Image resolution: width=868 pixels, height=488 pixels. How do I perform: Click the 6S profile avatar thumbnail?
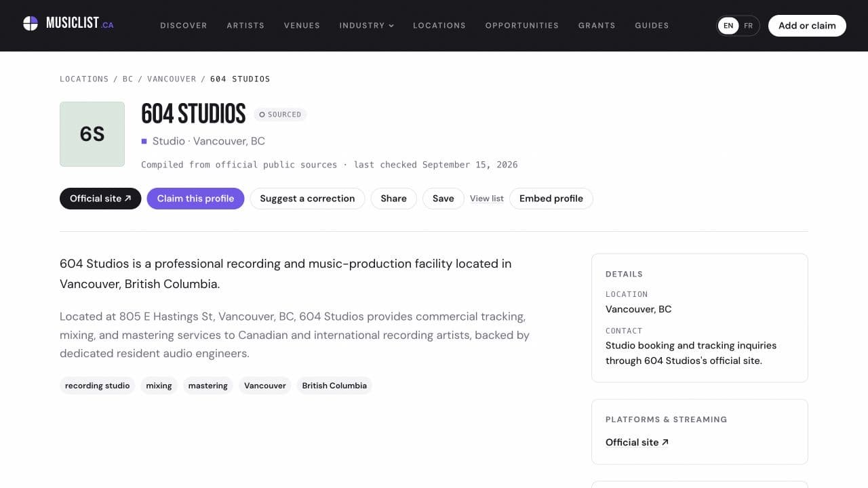click(x=92, y=134)
